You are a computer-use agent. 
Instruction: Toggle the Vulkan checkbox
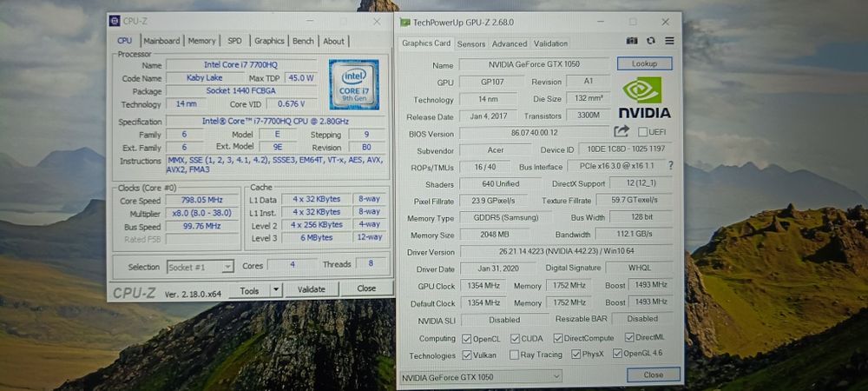click(466, 355)
